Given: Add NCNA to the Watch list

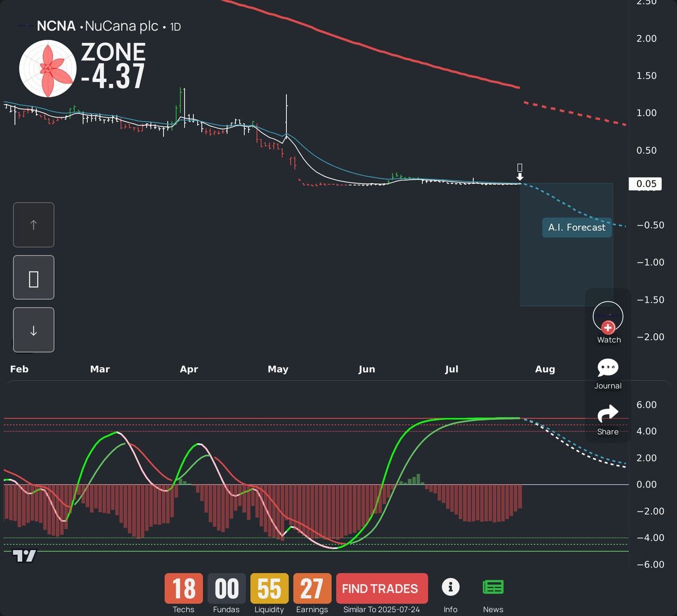Looking at the screenshot, I should pos(608,322).
